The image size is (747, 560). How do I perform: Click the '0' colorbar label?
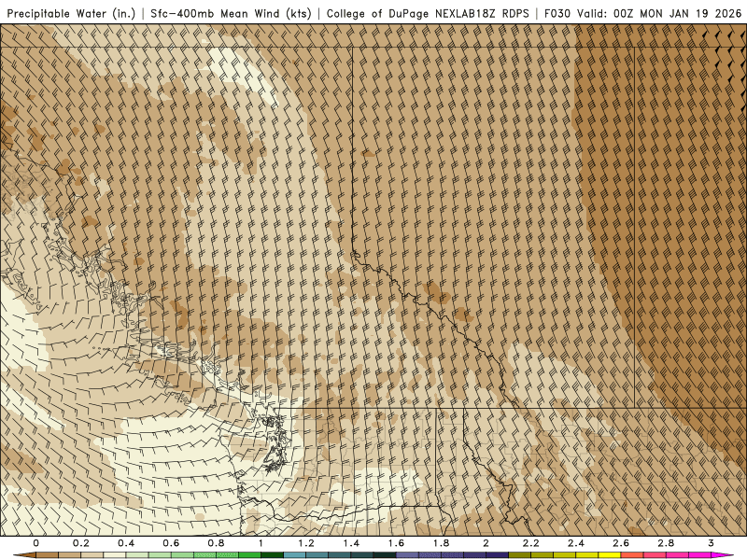[35, 543]
